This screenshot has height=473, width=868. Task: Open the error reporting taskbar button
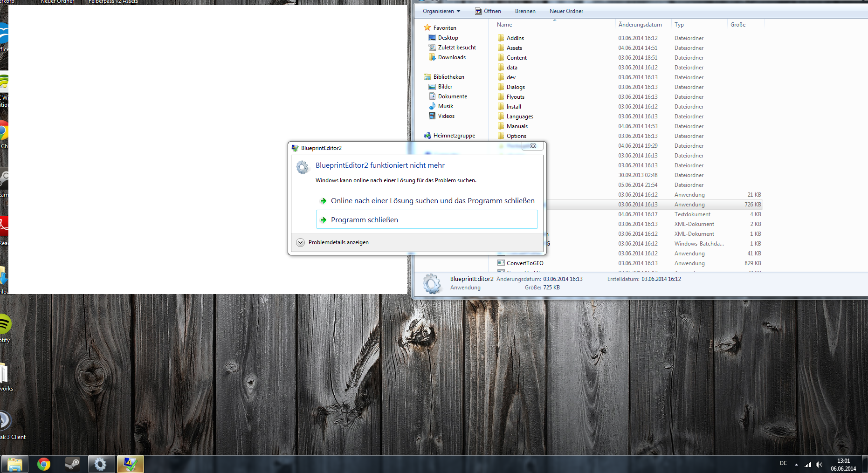[130, 464]
